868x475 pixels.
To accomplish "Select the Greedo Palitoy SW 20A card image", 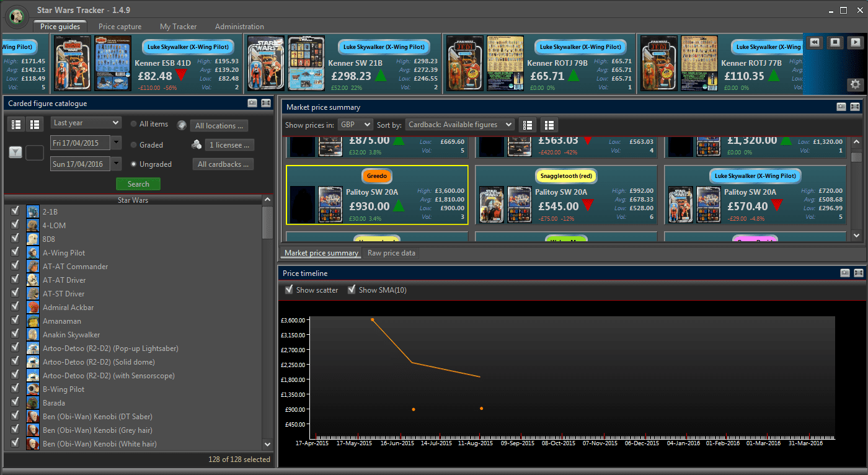I will (330, 205).
